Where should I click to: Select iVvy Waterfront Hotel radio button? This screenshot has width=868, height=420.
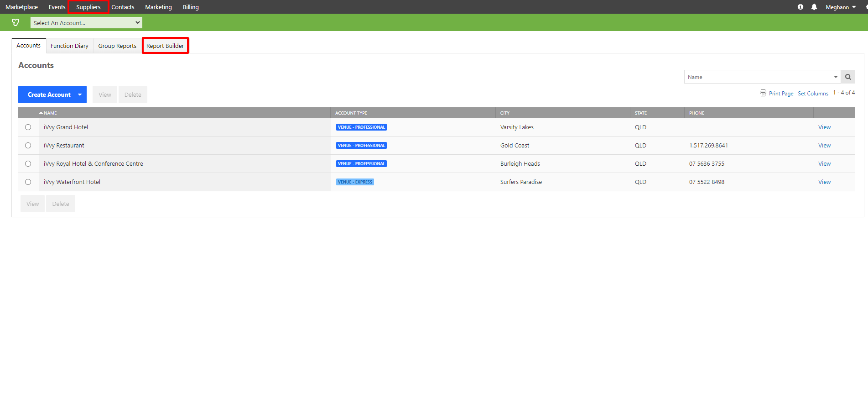click(x=28, y=182)
